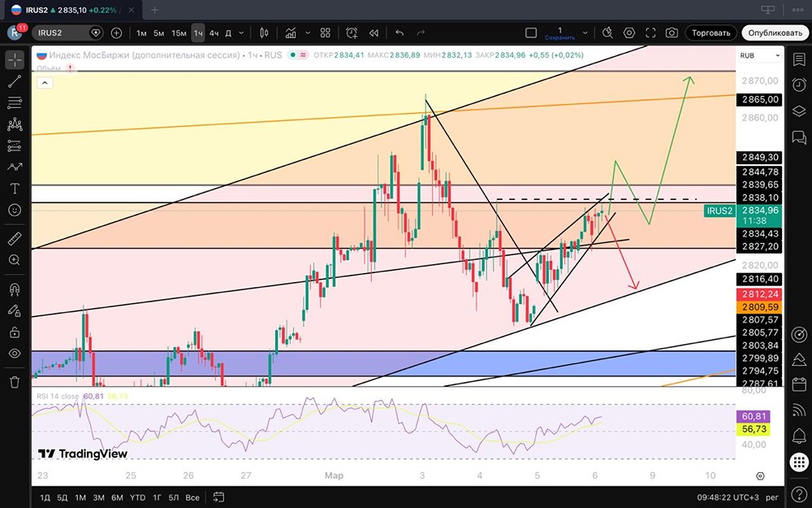Expand the saved layout dropdown arrow
Image resolution: width=812 pixels, height=508 pixels.
pos(585,33)
